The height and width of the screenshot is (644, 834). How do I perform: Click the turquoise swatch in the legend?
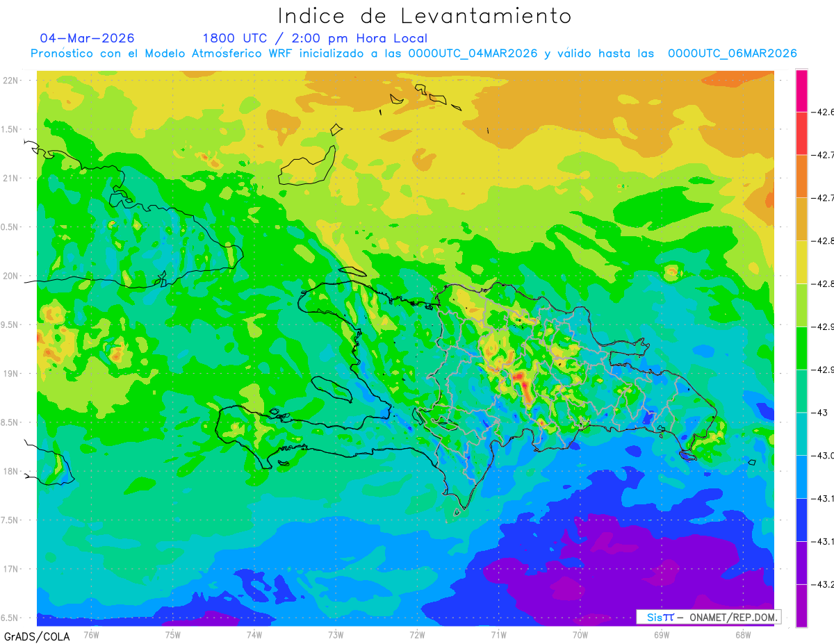tap(801, 434)
